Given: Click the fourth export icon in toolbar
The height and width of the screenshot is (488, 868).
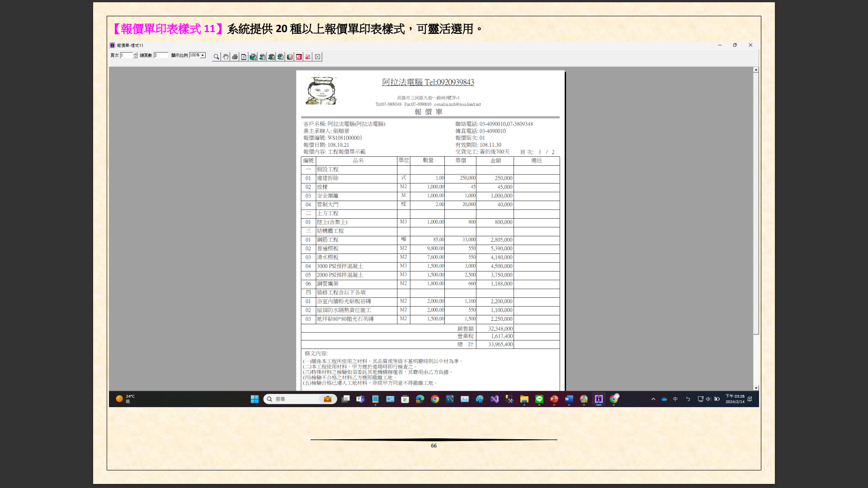Looking at the screenshot, I should [280, 57].
